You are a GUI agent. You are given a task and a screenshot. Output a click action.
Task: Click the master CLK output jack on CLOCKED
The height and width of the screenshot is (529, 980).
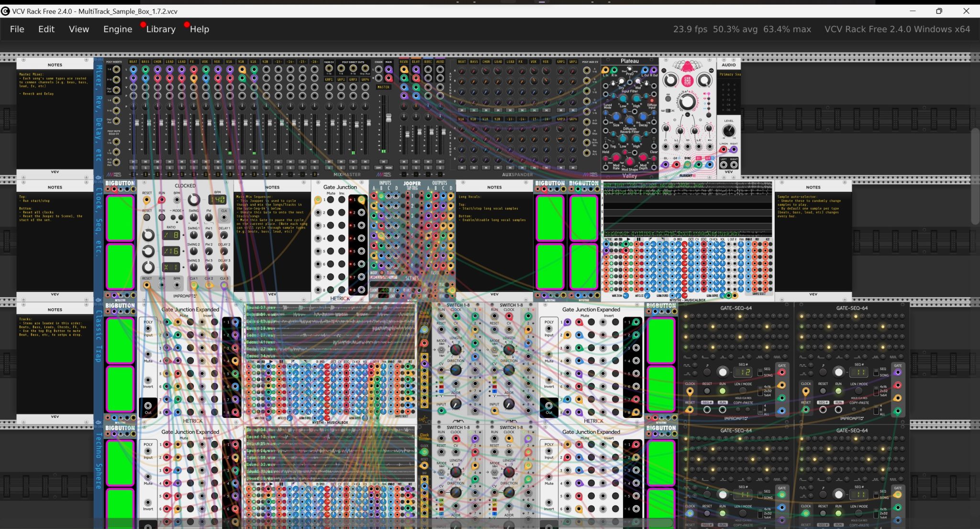tap(224, 217)
